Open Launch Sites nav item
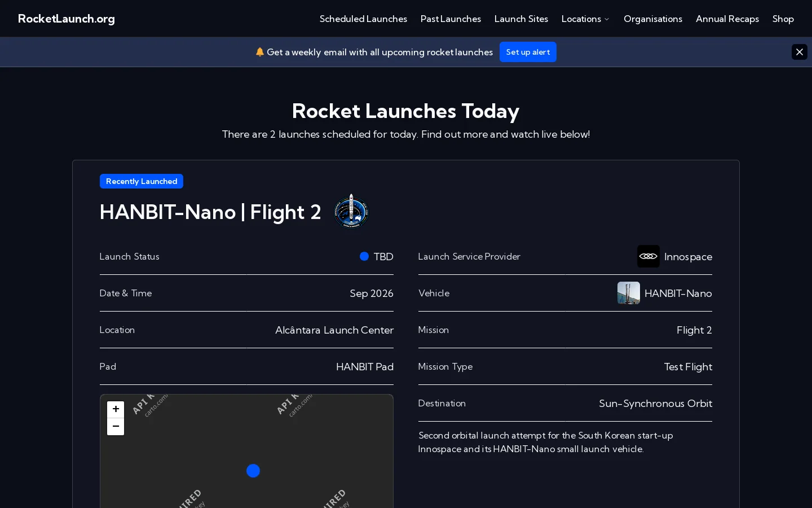Image resolution: width=812 pixels, height=508 pixels. (521, 19)
